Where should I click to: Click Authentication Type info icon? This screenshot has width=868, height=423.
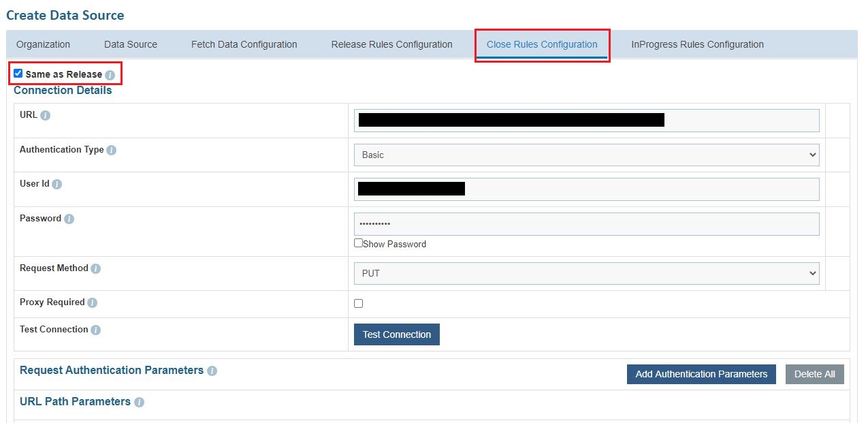tap(112, 150)
